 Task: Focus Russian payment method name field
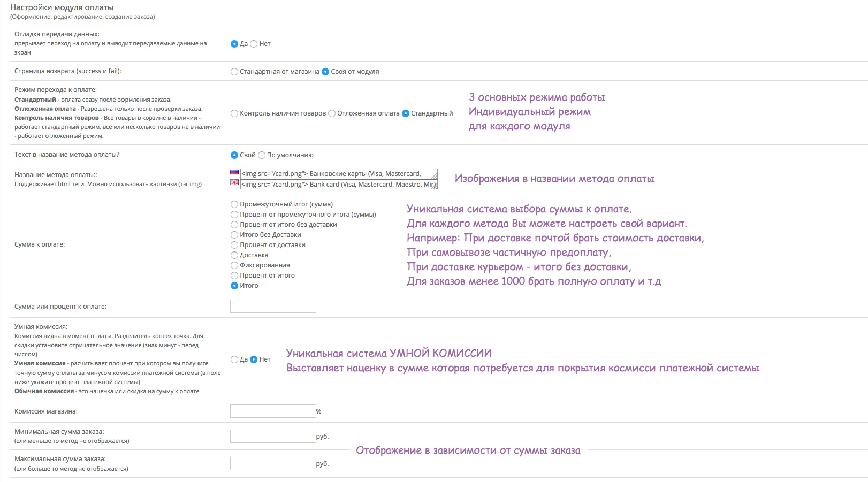click(x=339, y=174)
